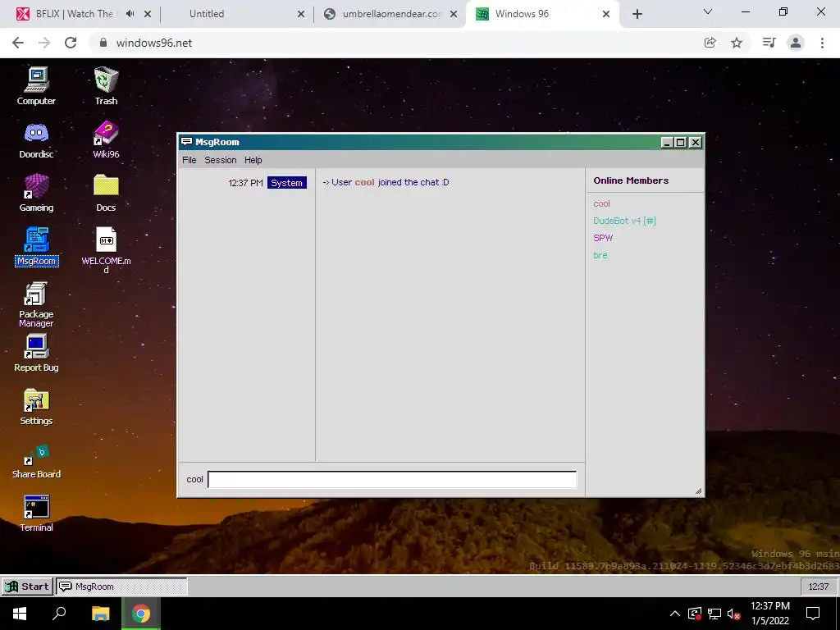Image resolution: width=840 pixels, height=630 pixels.
Task: Open the network tray icon
Action: [714, 614]
